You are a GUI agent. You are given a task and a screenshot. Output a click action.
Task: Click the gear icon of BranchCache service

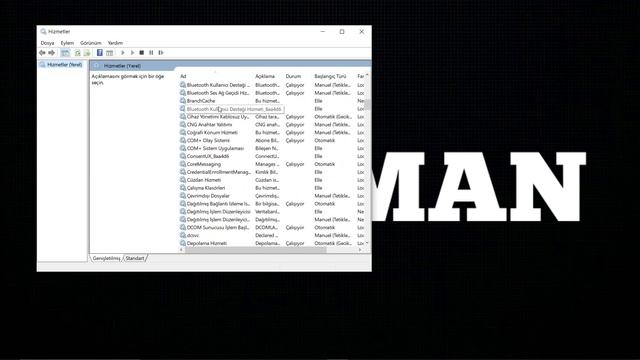pos(183,101)
